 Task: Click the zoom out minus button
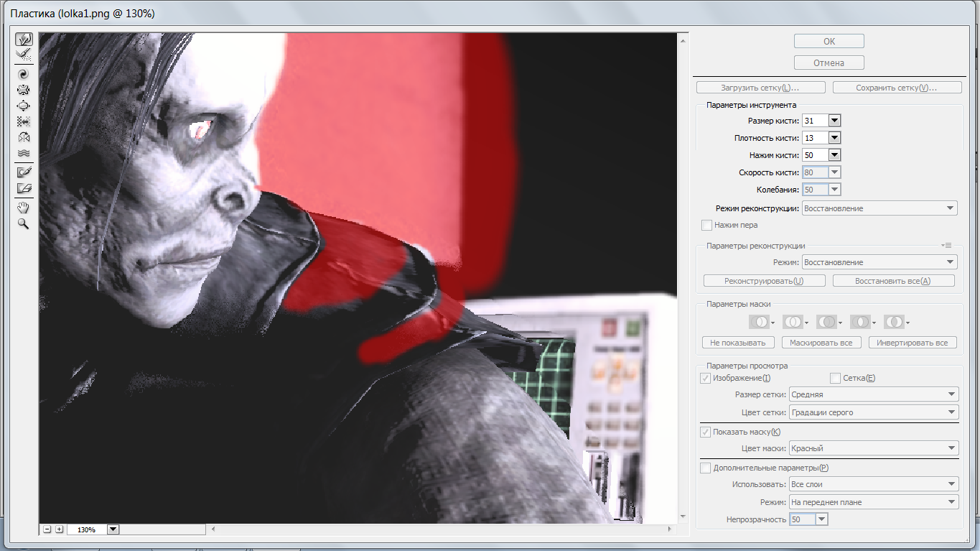(x=47, y=529)
